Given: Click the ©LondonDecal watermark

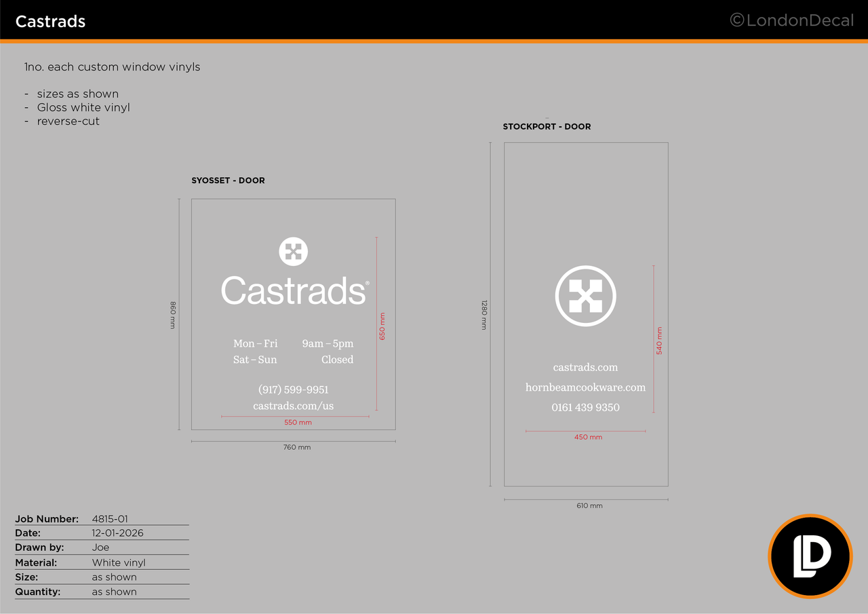Looking at the screenshot, I should (x=791, y=20).
